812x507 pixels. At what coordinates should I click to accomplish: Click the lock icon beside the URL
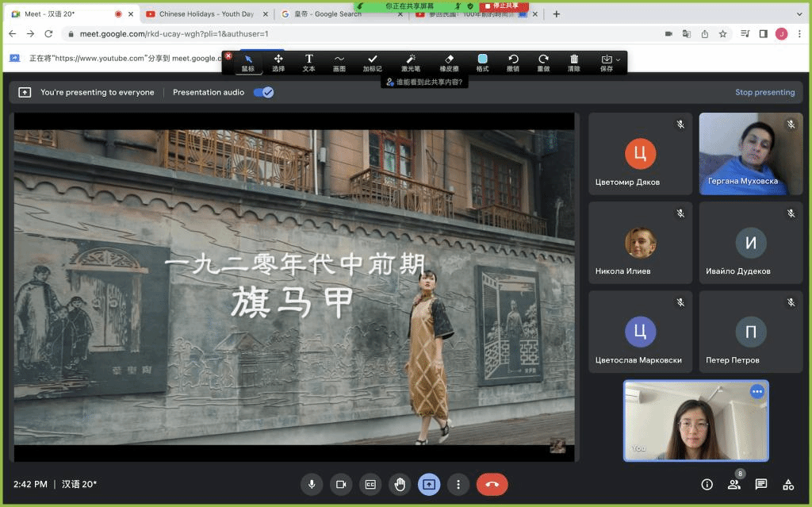click(x=71, y=33)
